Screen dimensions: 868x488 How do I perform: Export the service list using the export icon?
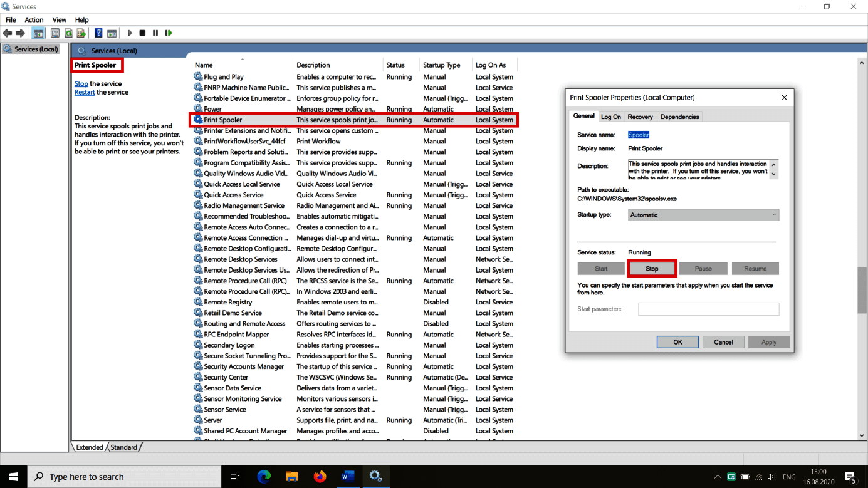[x=81, y=33]
